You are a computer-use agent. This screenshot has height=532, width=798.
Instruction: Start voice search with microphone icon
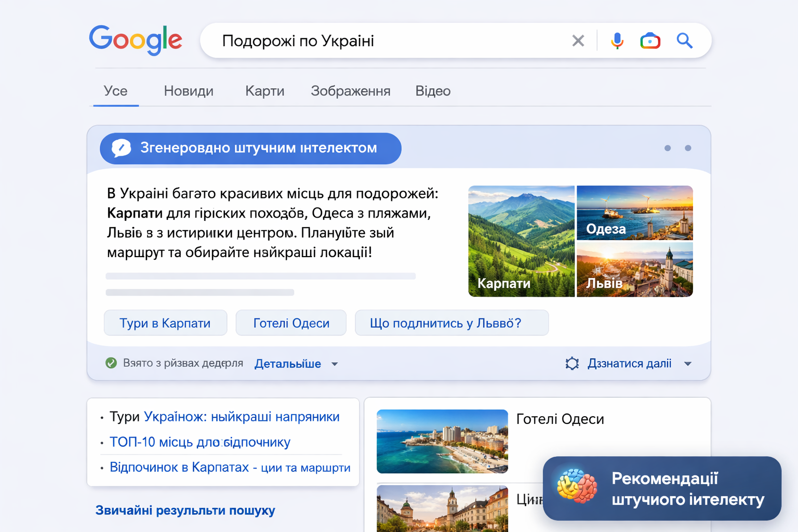[617, 41]
